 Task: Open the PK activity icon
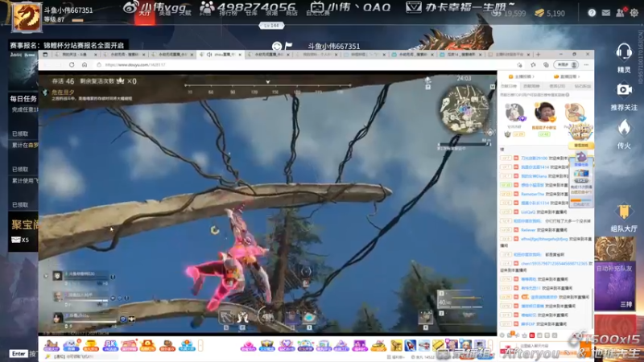[x=110, y=345]
